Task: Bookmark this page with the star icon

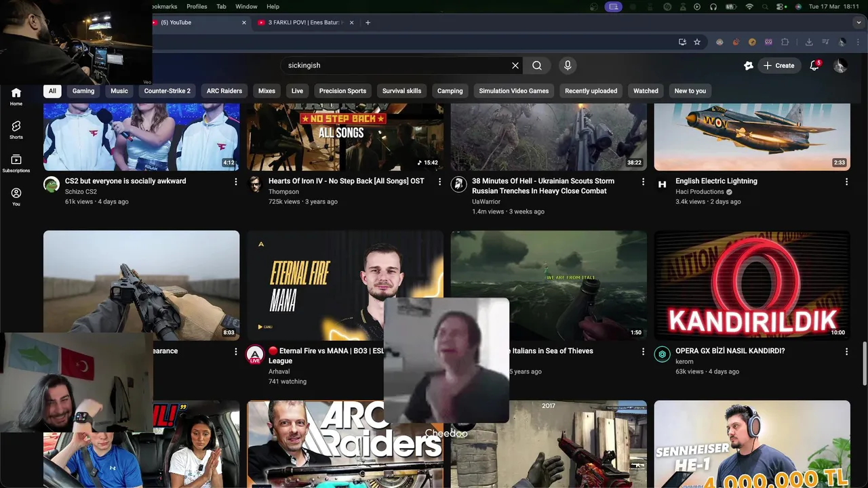Action: (x=697, y=42)
